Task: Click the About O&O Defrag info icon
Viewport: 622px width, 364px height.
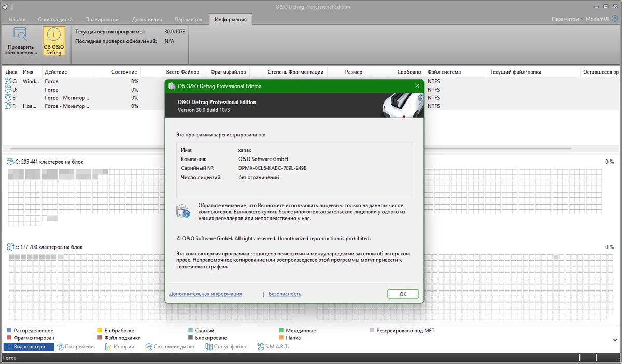Action: point(53,35)
